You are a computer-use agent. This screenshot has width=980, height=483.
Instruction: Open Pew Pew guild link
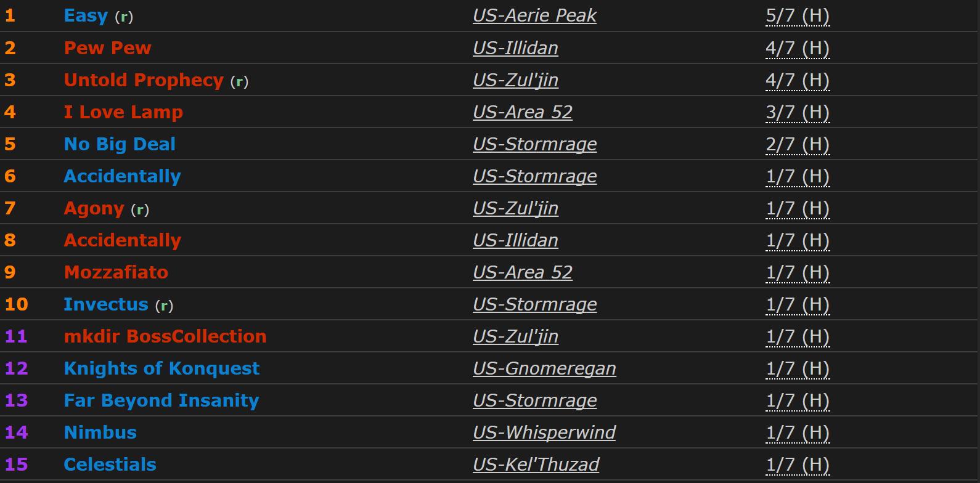107,48
